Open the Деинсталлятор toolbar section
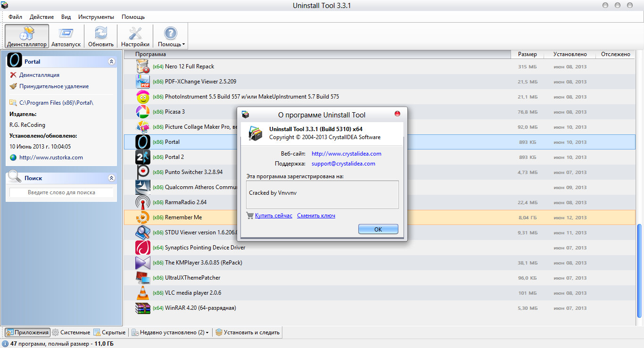The image size is (644, 348). (x=27, y=36)
